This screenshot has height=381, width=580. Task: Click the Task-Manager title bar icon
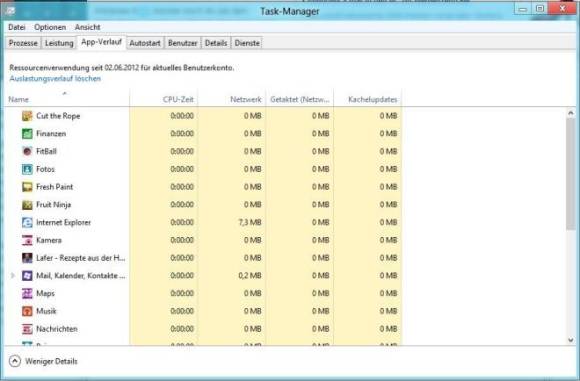pos(10,11)
